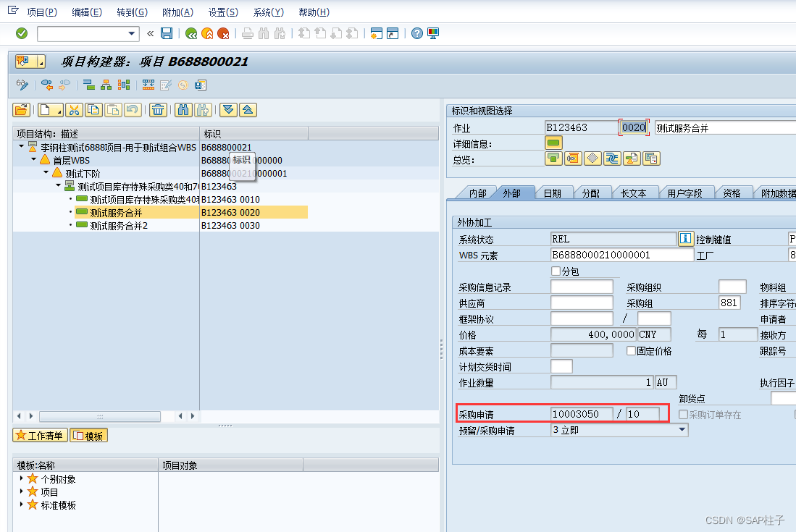796x532 pixels.
Task: Open the 帮助(H) menu
Action: pos(314,12)
